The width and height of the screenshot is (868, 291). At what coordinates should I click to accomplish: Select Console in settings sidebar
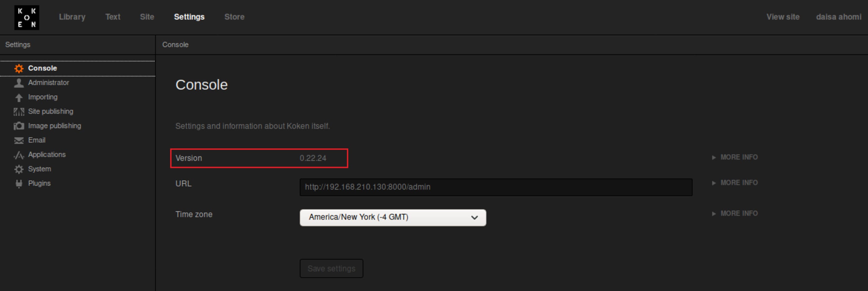(77, 68)
